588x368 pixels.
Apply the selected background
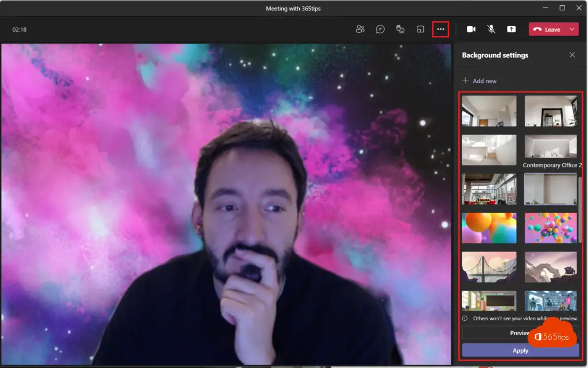point(520,351)
